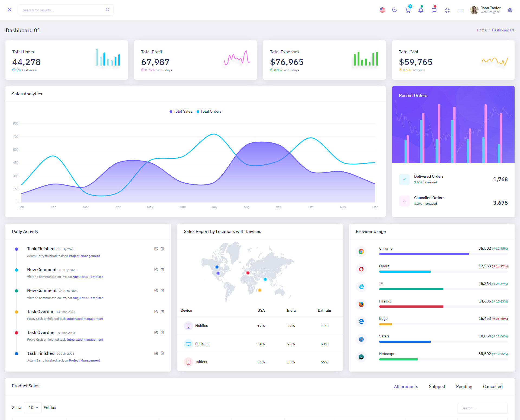This screenshot has height=420, width=520.
Task: Click the fullscreen toggle icon
Action: [x=447, y=10]
